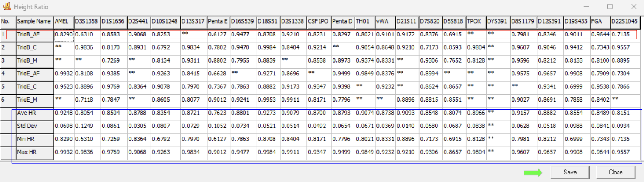Click row number 4 header cell
644x182 pixels.
[x=8, y=74]
